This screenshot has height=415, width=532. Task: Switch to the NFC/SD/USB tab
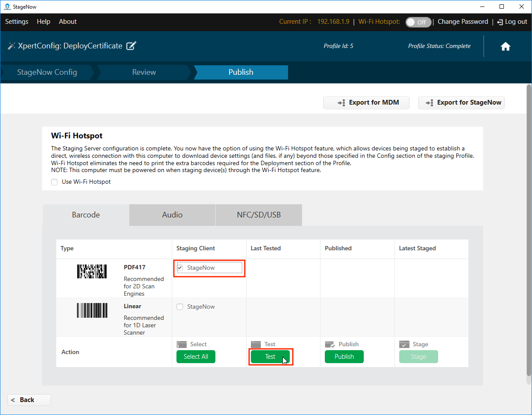coord(259,215)
